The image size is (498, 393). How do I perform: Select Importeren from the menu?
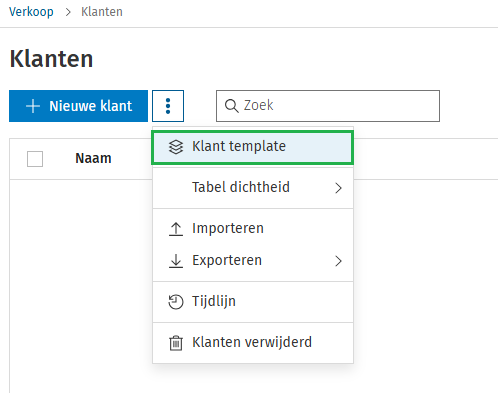[x=253, y=229]
